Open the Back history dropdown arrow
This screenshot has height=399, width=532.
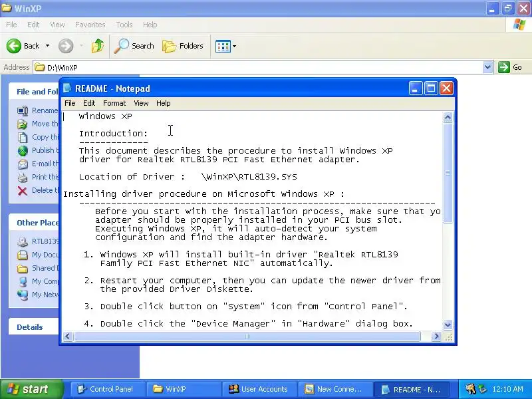pyautogui.click(x=47, y=46)
